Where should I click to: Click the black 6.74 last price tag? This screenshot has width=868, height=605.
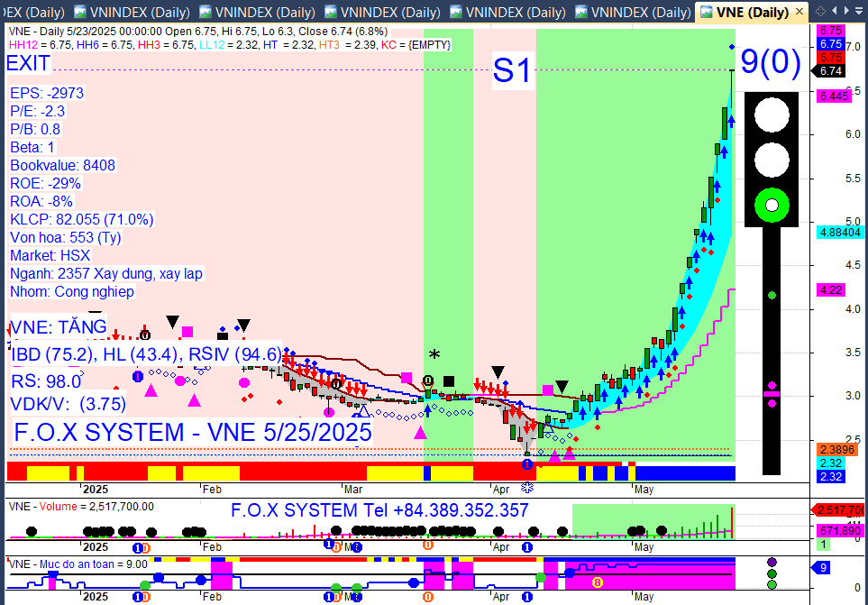828,71
